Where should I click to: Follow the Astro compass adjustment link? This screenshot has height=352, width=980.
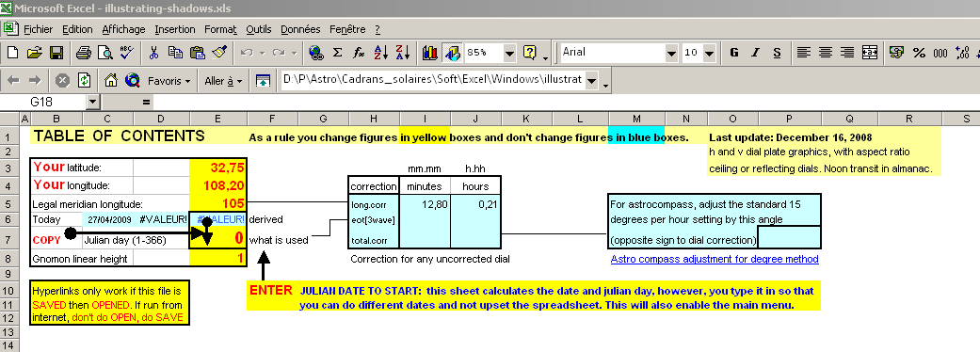tap(715, 259)
